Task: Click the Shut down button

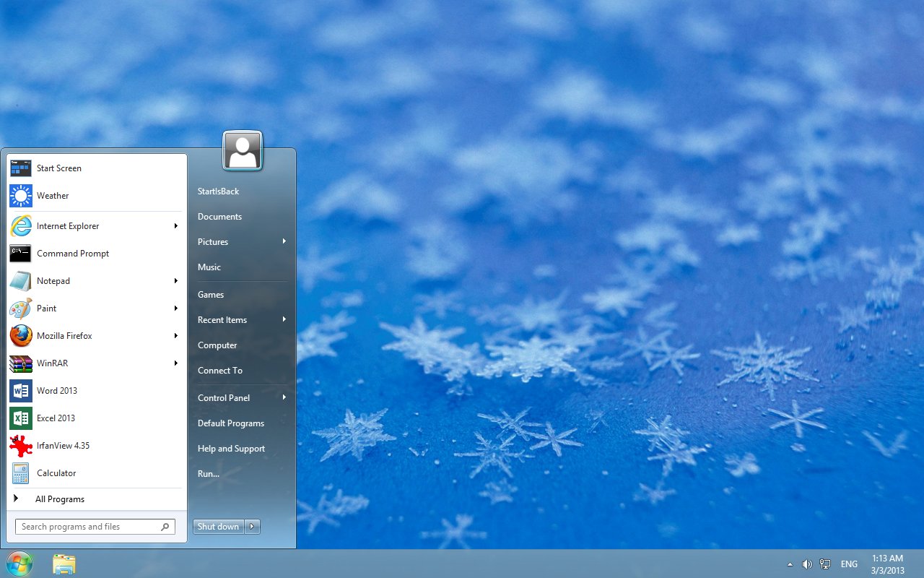Action: click(218, 527)
